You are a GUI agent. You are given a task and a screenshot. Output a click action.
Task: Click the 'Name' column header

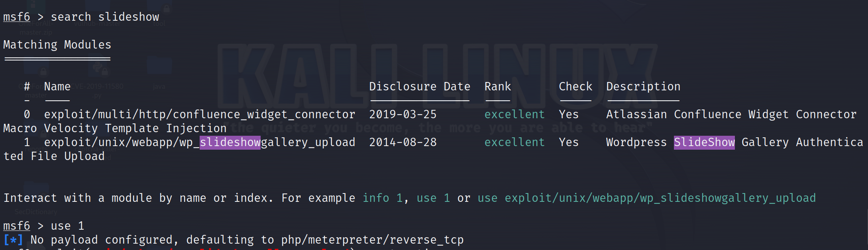[57, 86]
